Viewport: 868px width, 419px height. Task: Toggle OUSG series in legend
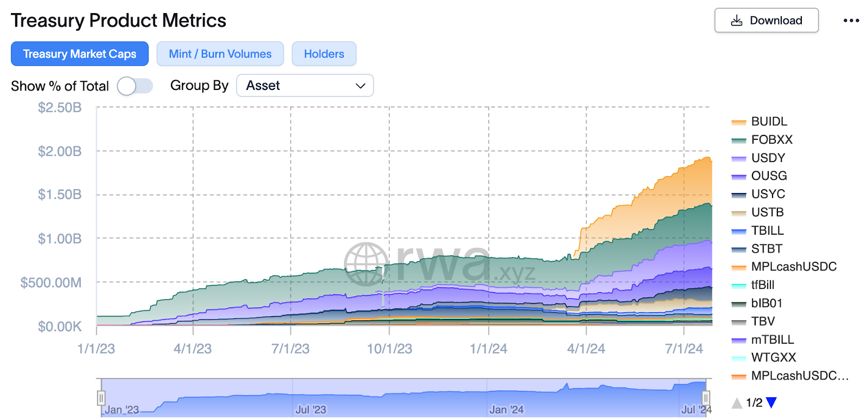[759, 176]
